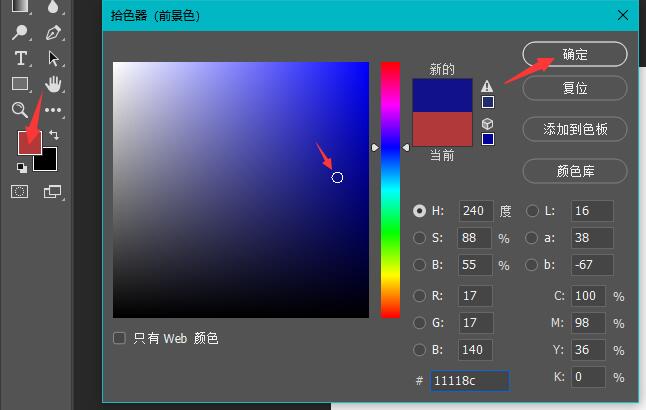The width and height of the screenshot is (646, 410).
Task: Select the R red radio button
Action: pyautogui.click(x=419, y=295)
